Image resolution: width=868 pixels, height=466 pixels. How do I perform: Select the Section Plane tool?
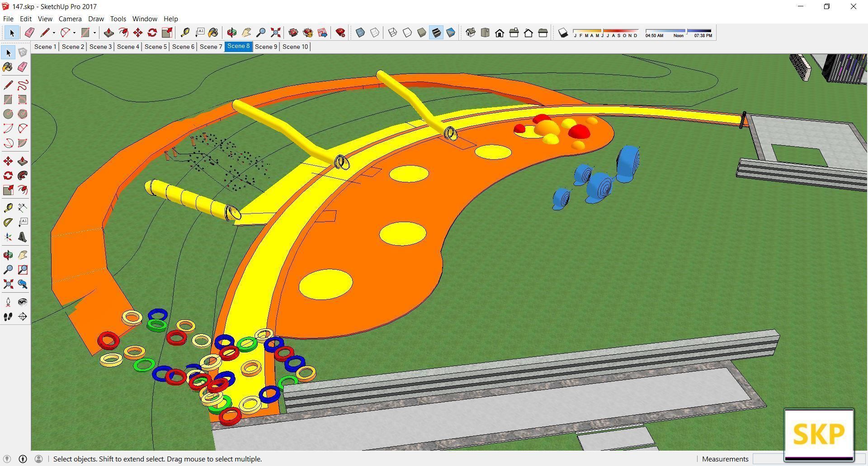pyautogui.click(x=23, y=317)
